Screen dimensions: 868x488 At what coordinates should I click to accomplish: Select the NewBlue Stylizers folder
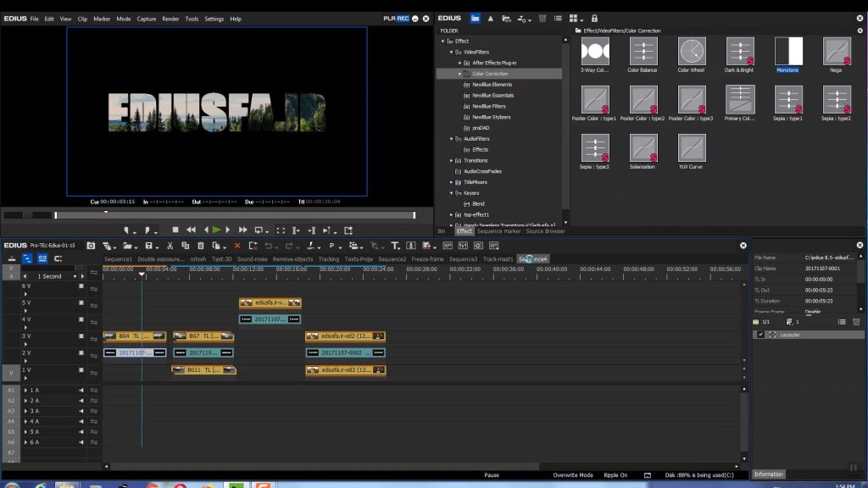click(491, 117)
